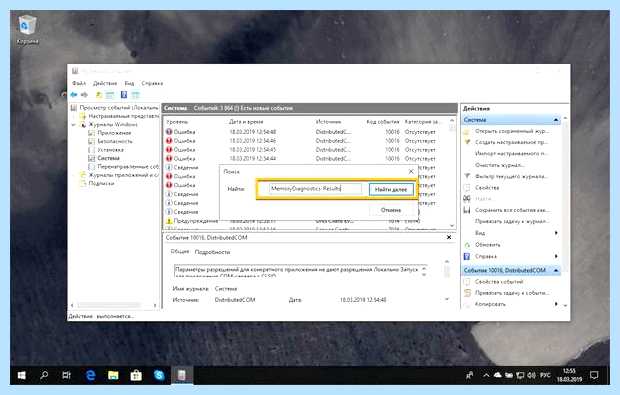The width and height of the screenshot is (620, 395).
Task: Click the event list vertical scrollbar
Action: click(x=452, y=173)
